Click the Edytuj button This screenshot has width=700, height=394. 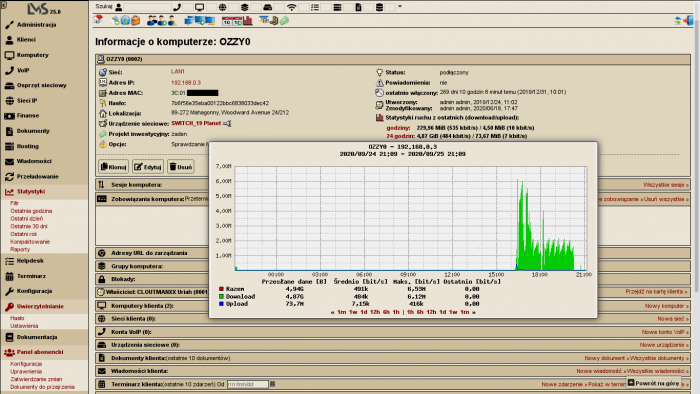coord(148,167)
